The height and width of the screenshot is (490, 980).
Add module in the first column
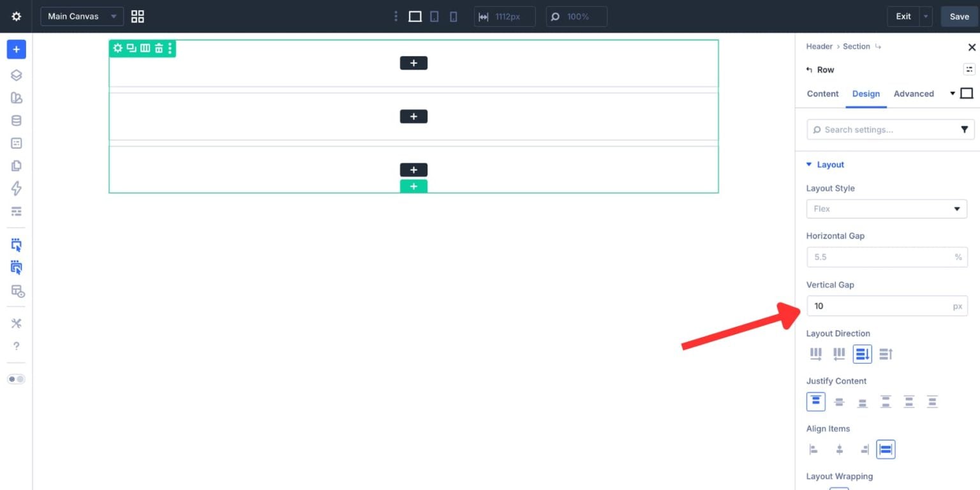point(413,63)
